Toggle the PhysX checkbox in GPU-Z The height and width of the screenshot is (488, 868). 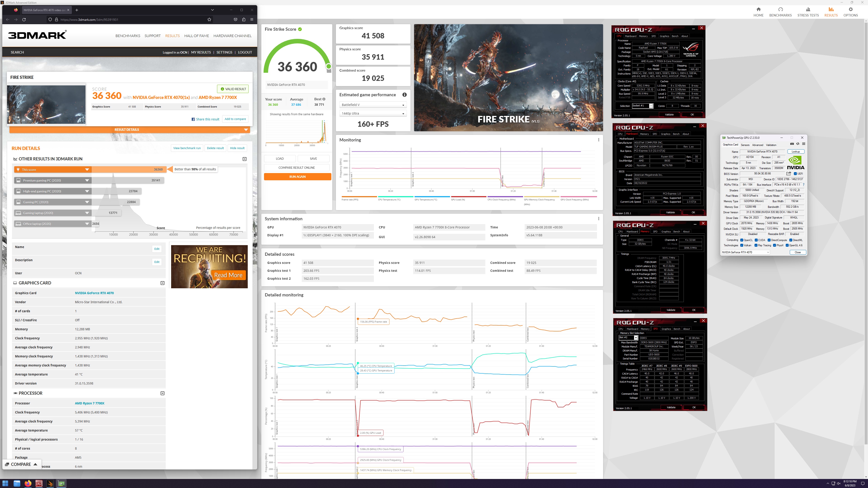(x=774, y=245)
